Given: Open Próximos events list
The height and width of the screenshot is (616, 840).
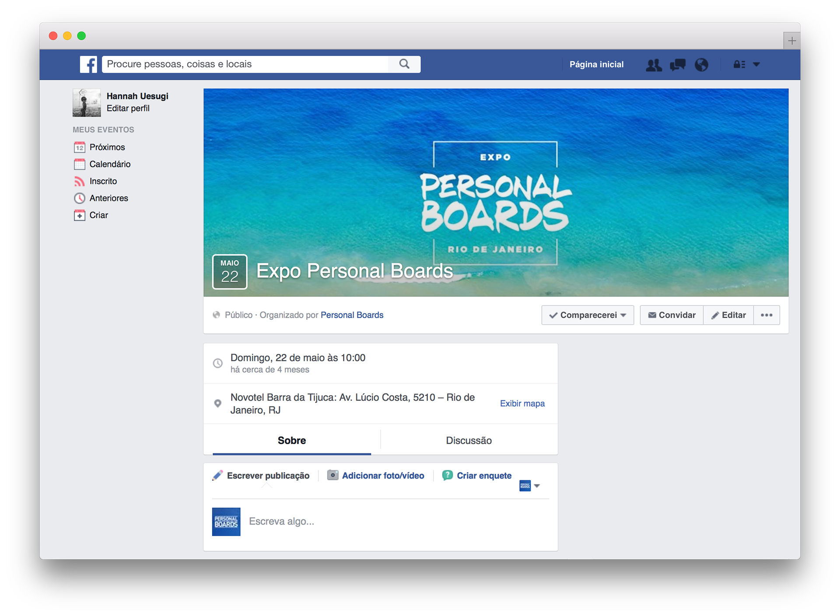Looking at the screenshot, I should (107, 147).
